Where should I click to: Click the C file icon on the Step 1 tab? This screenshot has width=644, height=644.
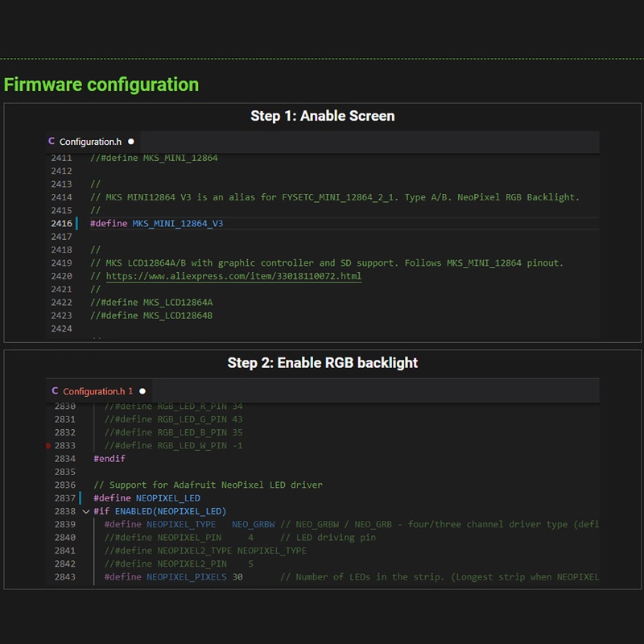point(52,142)
